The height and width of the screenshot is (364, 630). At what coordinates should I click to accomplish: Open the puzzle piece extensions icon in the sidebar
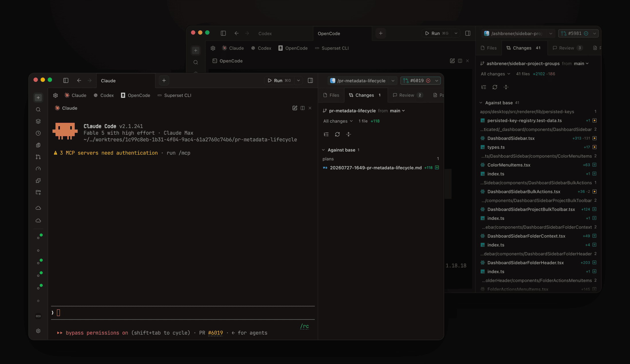38,181
